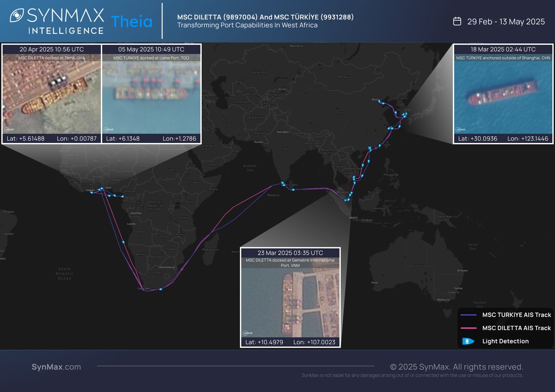Click the 'MSC TURKIYE AIS Track' legend label
This screenshot has height=392, width=555.
517,315
